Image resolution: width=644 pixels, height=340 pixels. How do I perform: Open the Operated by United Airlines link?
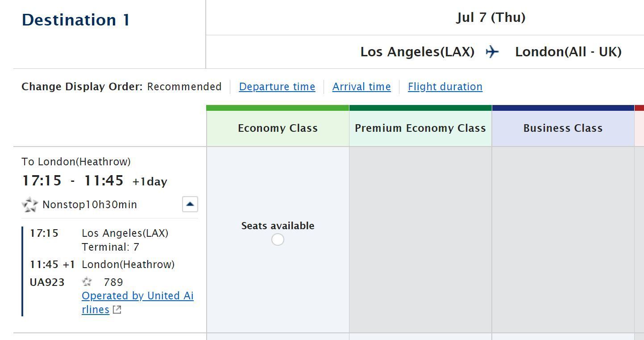point(137,296)
